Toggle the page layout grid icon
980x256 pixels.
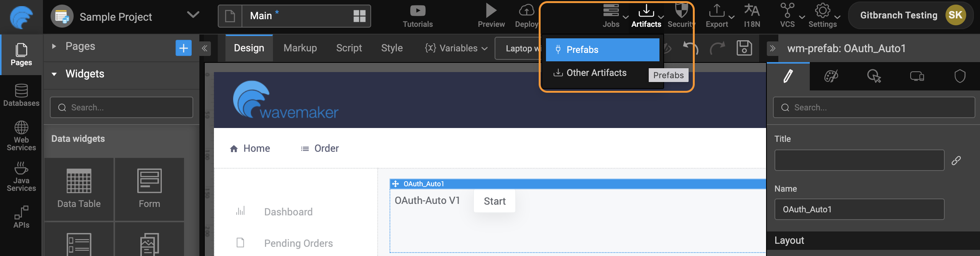point(359,16)
